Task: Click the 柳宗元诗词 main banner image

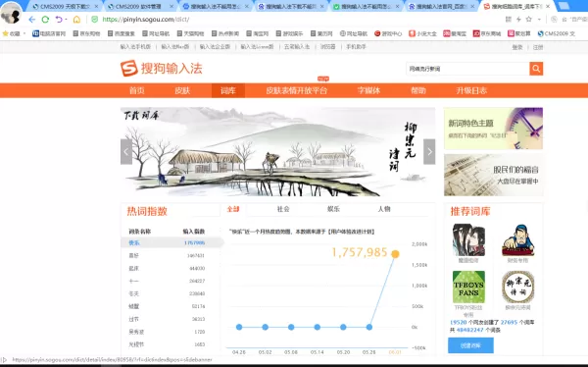Action: (x=277, y=152)
